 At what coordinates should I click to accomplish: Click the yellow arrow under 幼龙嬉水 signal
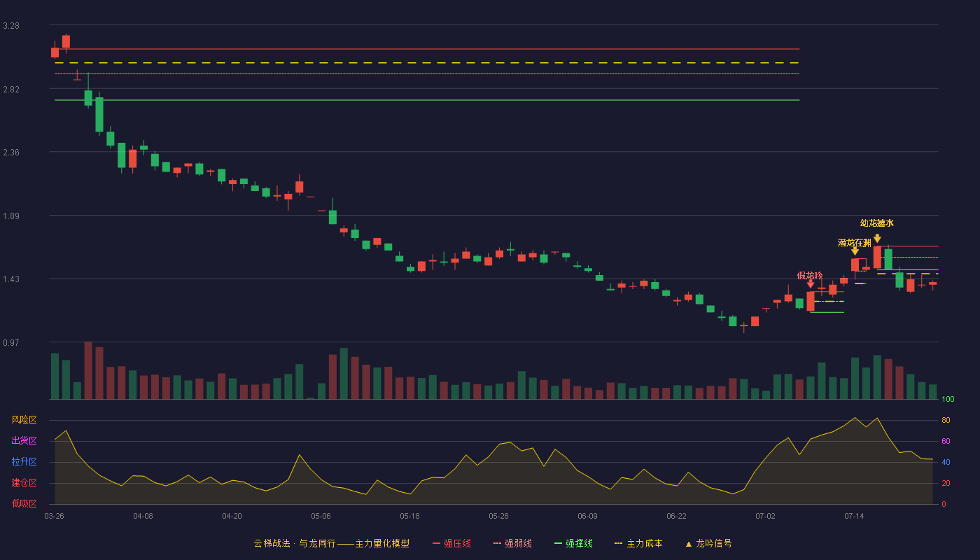(877, 239)
